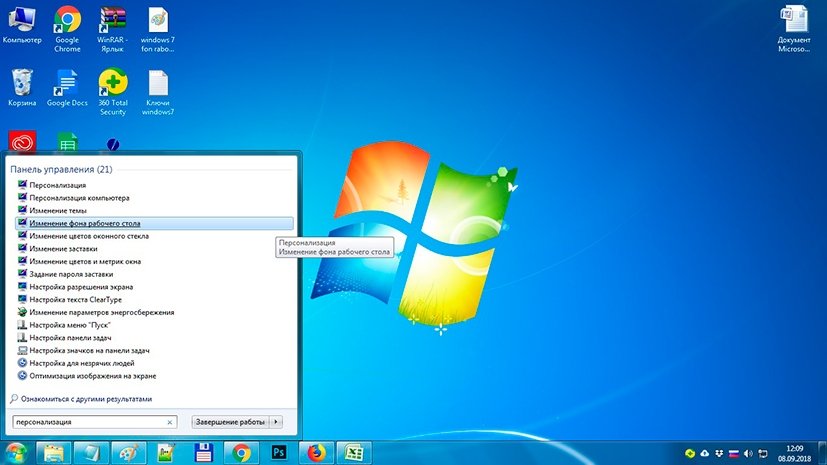Open Google Chrome from the taskbar

241,453
